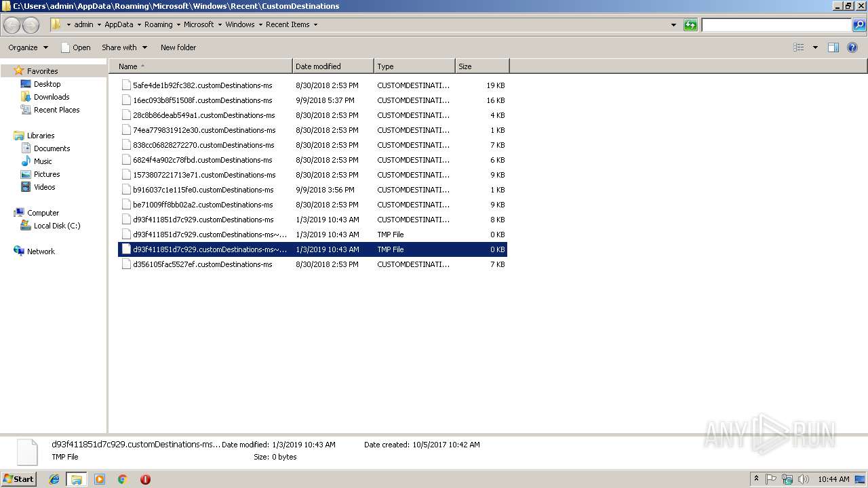This screenshot has width=868, height=488.
Task: Open view options dropdown arrow
Action: coord(815,47)
